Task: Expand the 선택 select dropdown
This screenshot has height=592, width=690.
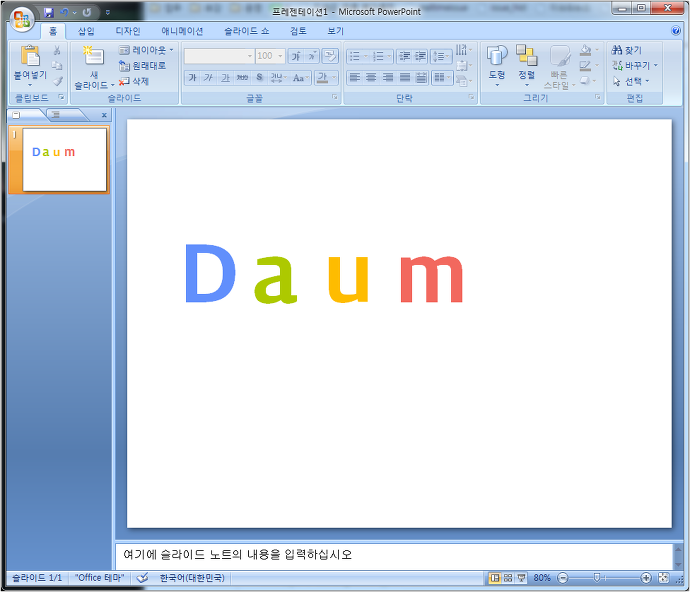Action: point(631,81)
